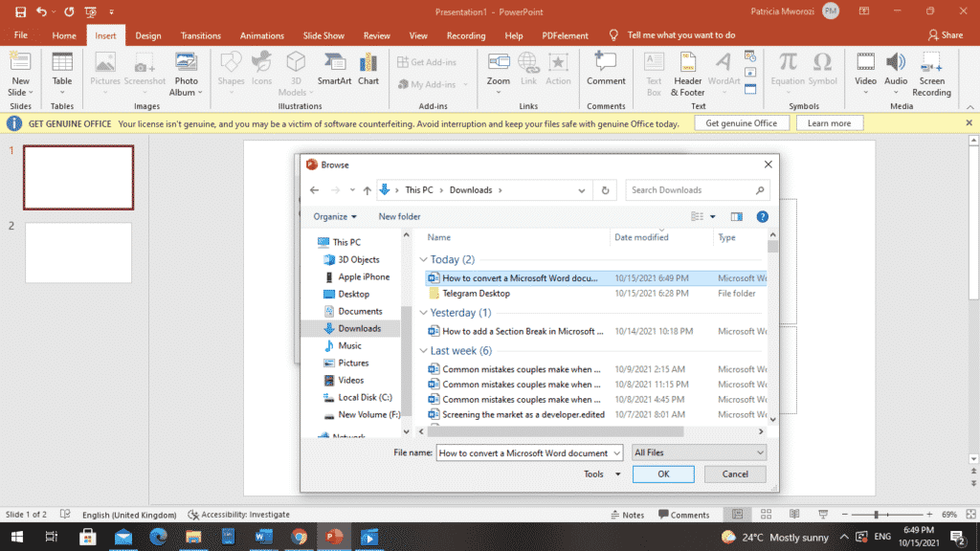980x551 pixels.
Task: Toggle Comments pane in status bar
Action: point(683,515)
